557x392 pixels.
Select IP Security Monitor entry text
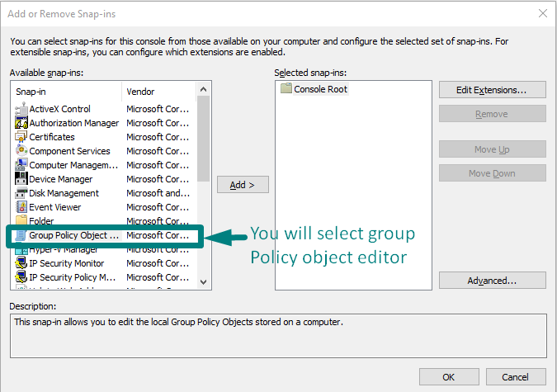click(x=67, y=263)
